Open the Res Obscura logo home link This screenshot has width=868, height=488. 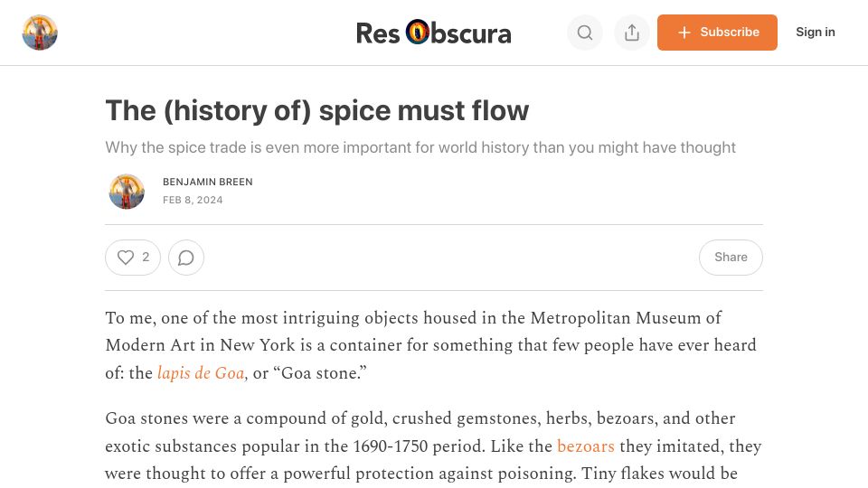tap(433, 33)
